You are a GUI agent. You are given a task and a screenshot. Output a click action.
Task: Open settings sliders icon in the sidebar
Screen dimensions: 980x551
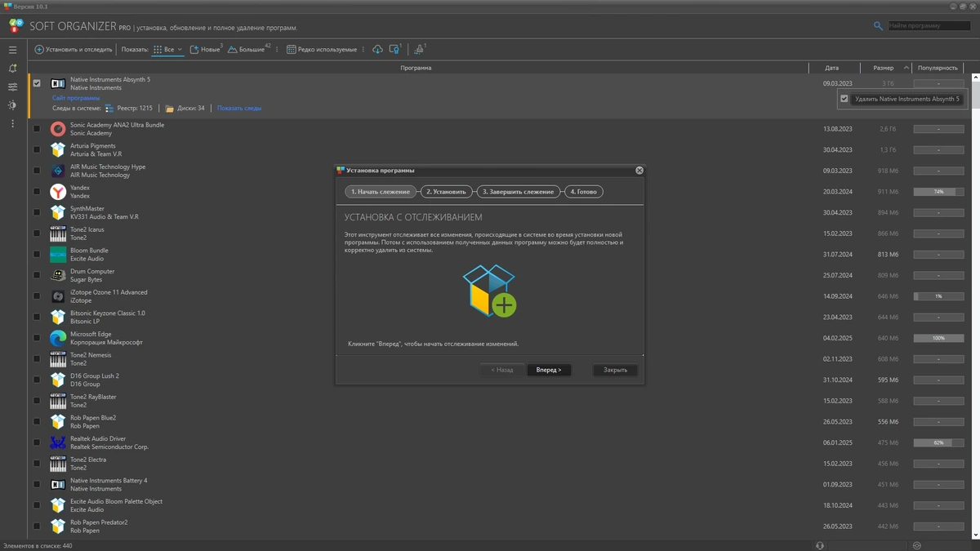(x=12, y=87)
